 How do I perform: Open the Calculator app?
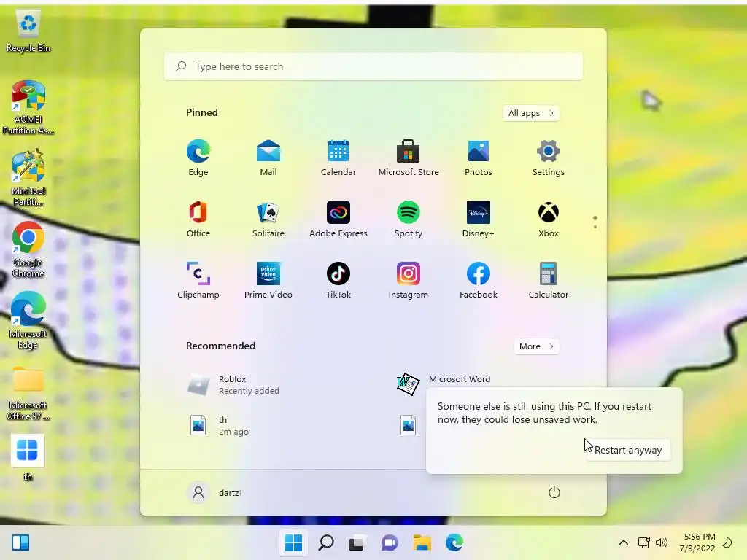click(x=549, y=281)
